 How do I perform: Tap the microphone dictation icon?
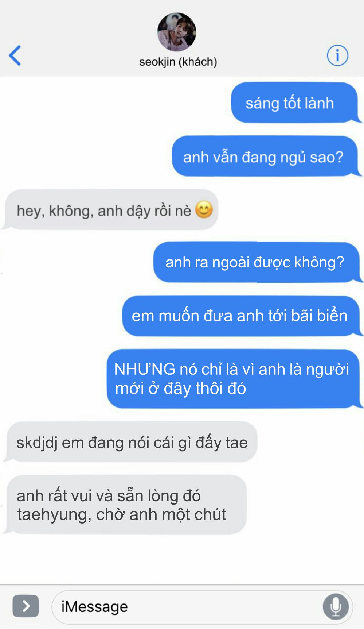click(x=336, y=607)
